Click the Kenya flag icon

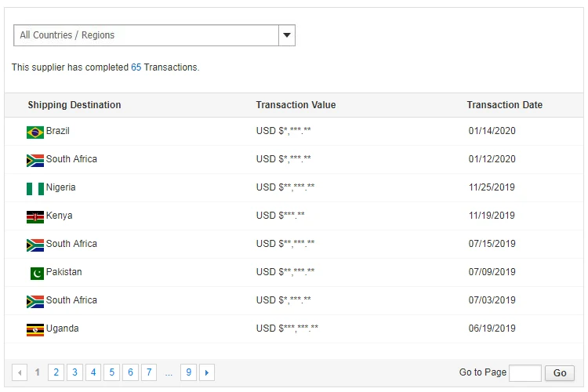coord(34,216)
